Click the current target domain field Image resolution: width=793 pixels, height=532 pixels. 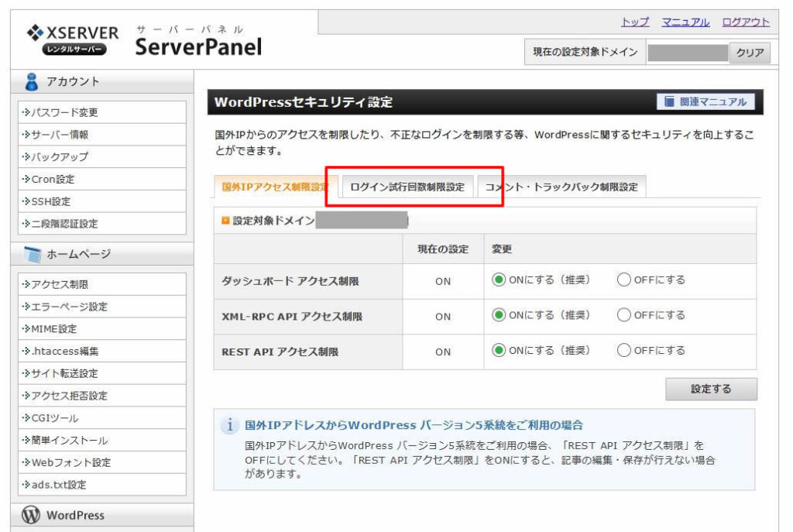tap(688, 52)
